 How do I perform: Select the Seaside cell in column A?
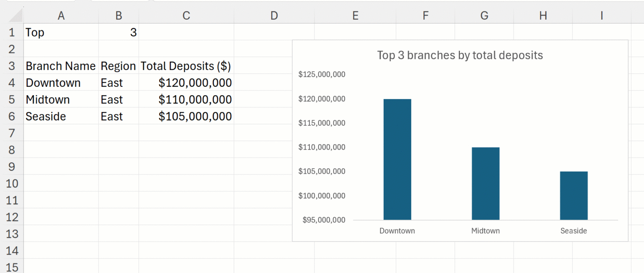pos(61,116)
